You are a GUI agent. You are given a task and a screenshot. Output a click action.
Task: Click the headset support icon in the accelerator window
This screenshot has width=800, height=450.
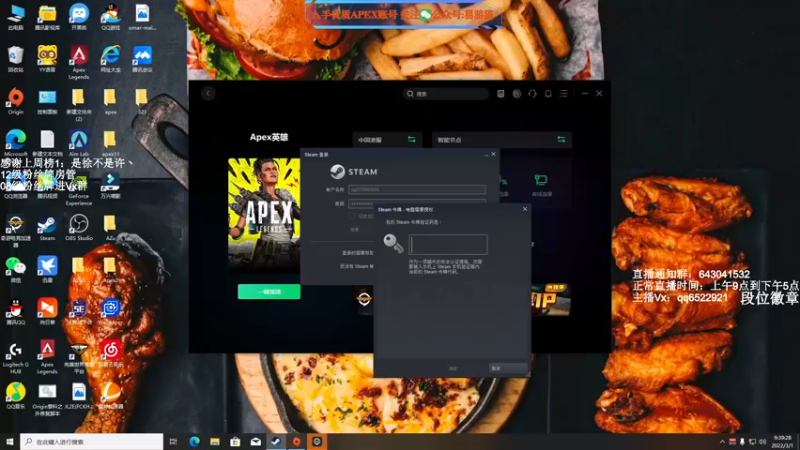pos(532,93)
